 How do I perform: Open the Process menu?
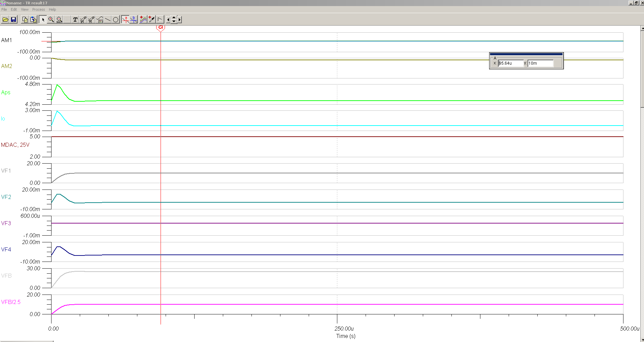click(38, 9)
